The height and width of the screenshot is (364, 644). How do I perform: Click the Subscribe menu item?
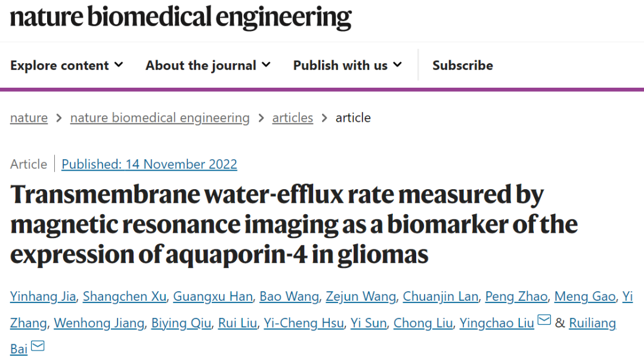462,66
